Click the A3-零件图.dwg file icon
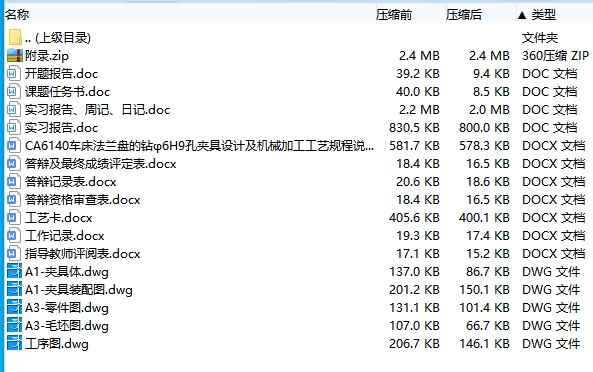Image resolution: width=593 pixels, height=372 pixels. pyautogui.click(x=14, y=308)
